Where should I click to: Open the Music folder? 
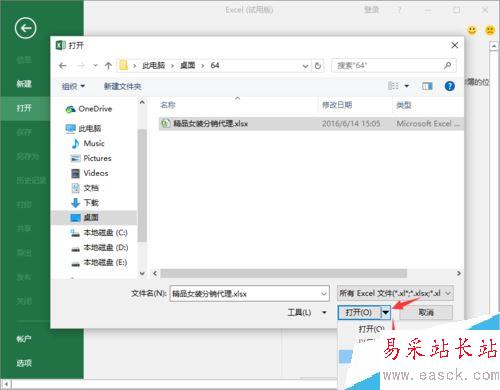point(88,143)
